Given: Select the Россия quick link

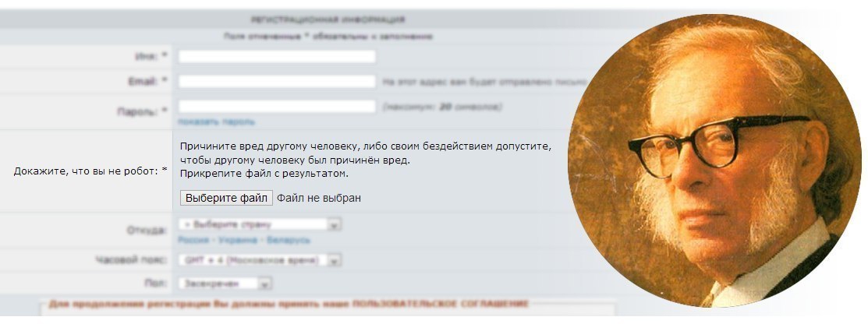Looking at the screenshot, I should (193, 241).
